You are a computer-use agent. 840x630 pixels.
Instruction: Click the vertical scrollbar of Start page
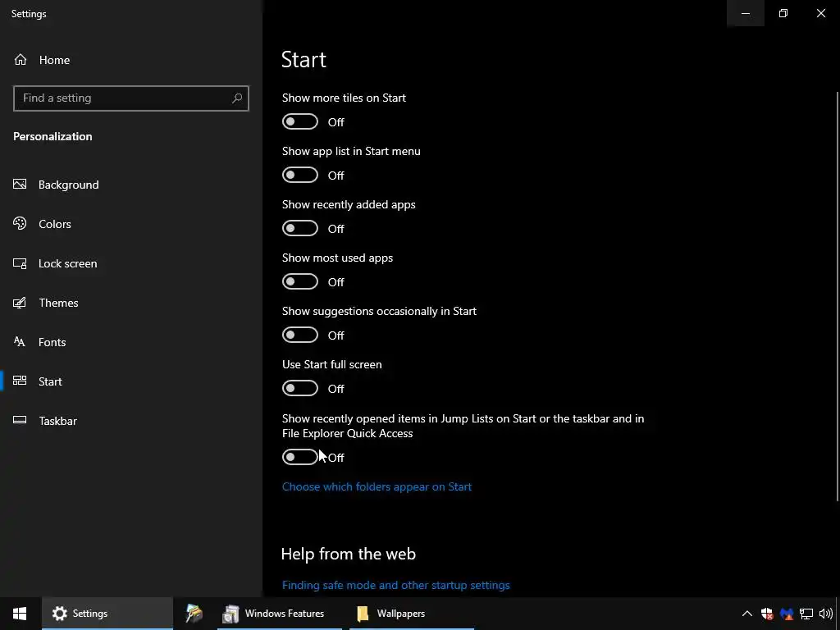point(838,296)
